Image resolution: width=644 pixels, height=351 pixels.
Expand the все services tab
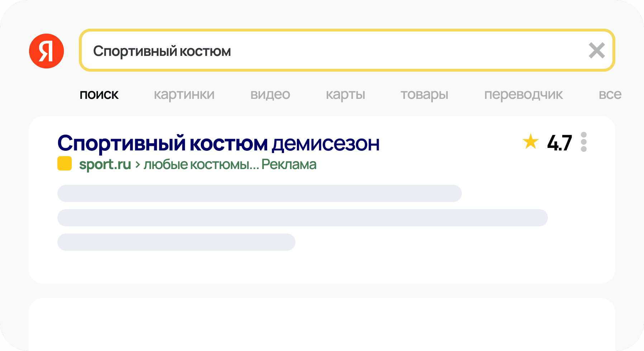click(x=610, y=95)
